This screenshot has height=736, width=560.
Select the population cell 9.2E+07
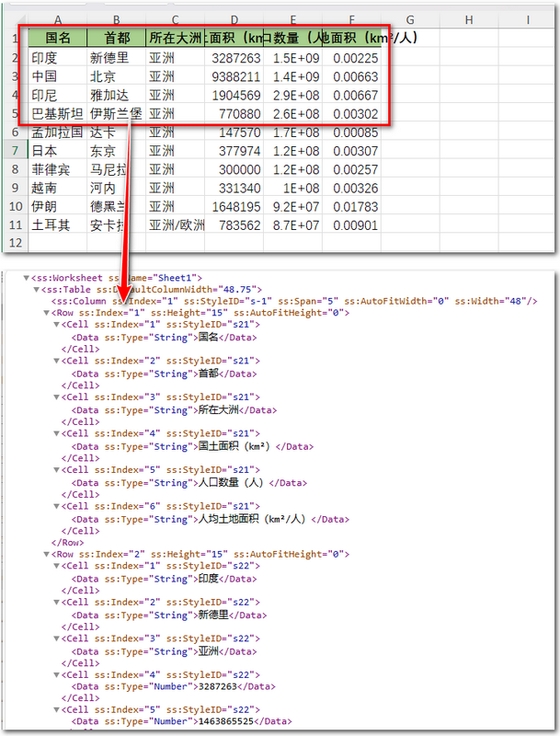pos(292,206)
